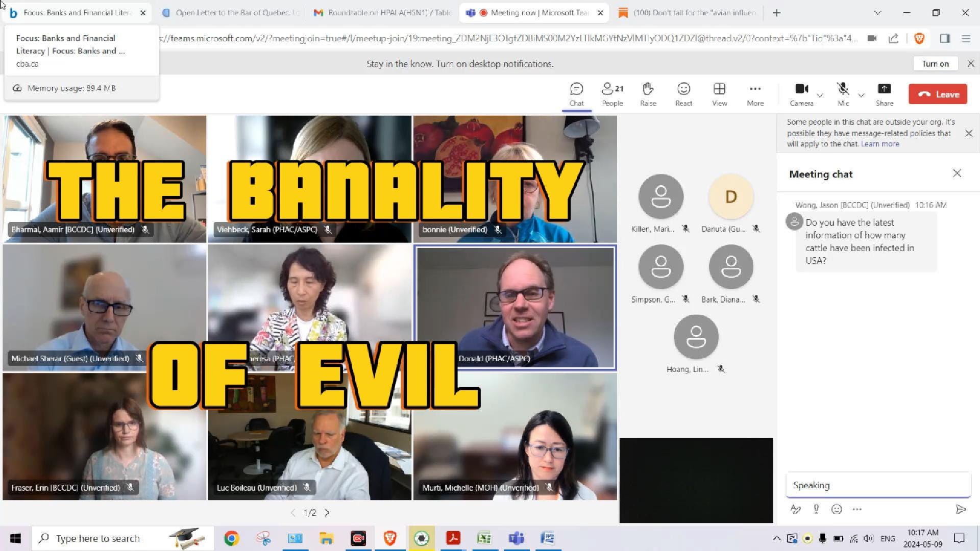The image size is (980, 551).
Task: Open Google Chrome from the taskbar
Action: [x=231, y=538]
